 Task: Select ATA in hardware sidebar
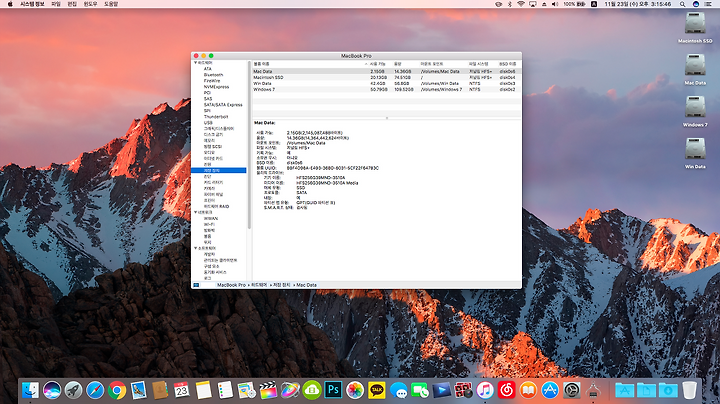(x=208, y=69)
